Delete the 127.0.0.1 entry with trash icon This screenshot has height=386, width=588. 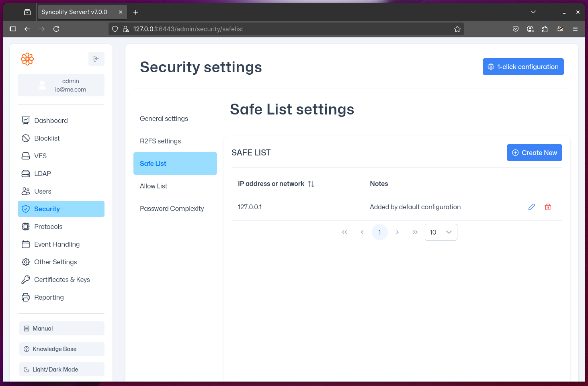547,207
